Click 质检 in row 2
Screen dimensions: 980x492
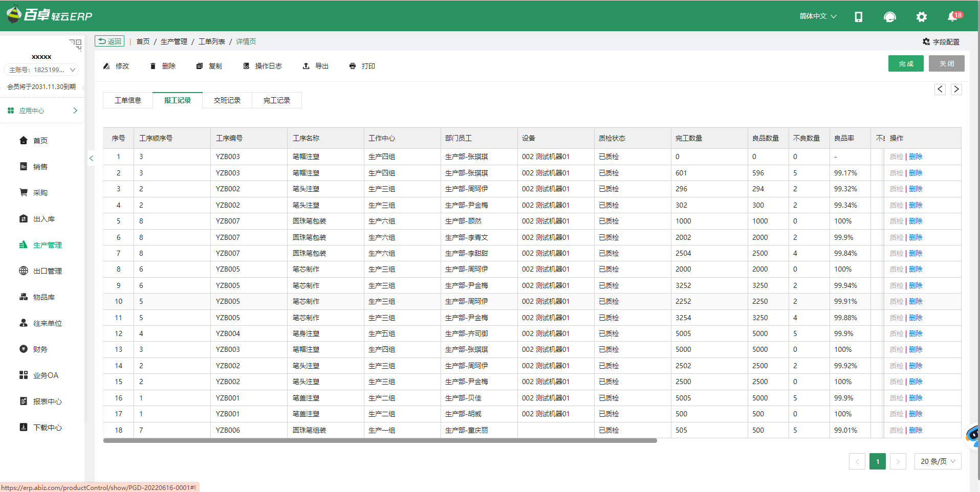tap(897, 173)
